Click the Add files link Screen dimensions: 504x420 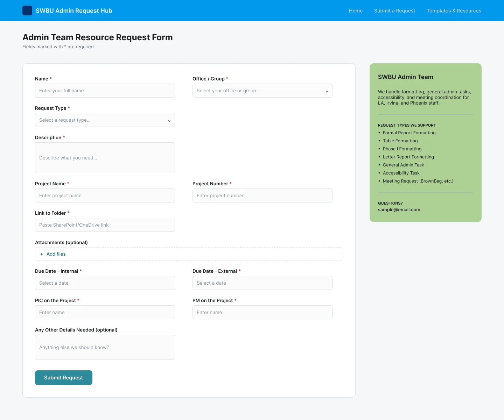56,254
